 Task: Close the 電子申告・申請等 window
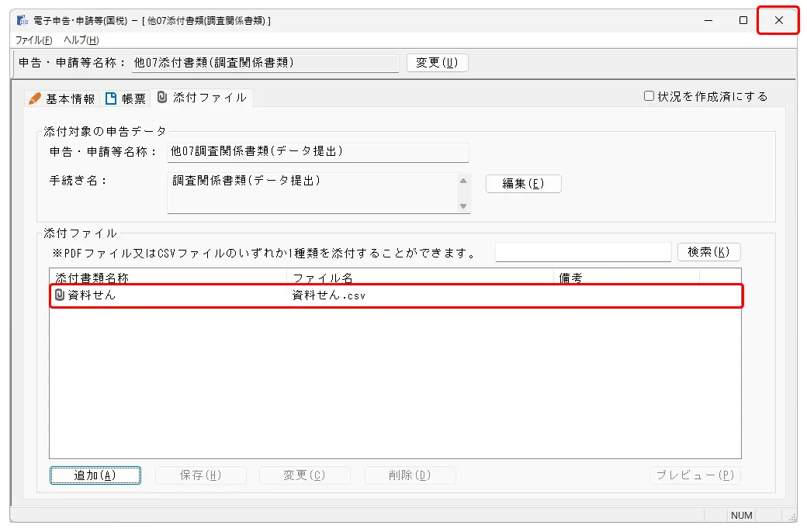point(778,21)
